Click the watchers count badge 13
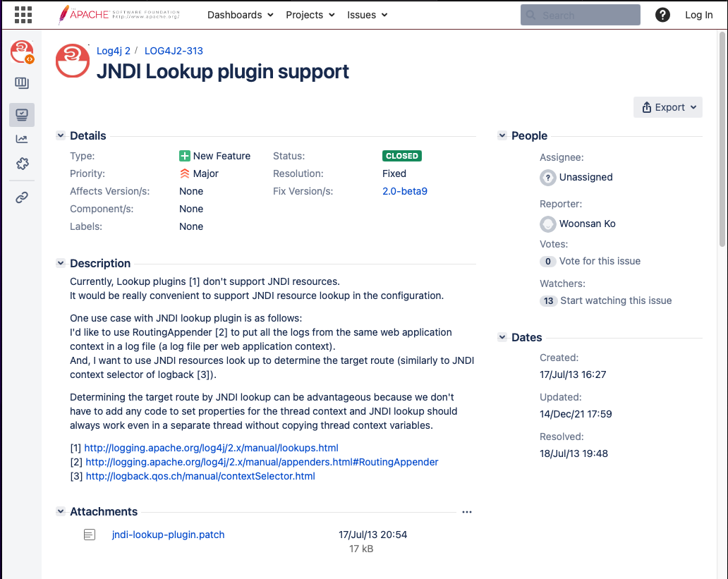The height and width of the screenshot is (579, 728). [x=548, y=301]
